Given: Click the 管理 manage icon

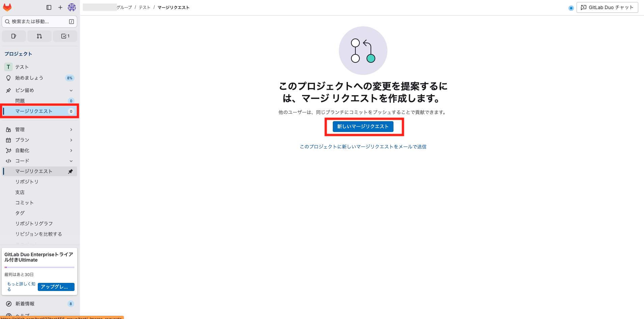Looking at the screenshot, I should coord(8,130).
